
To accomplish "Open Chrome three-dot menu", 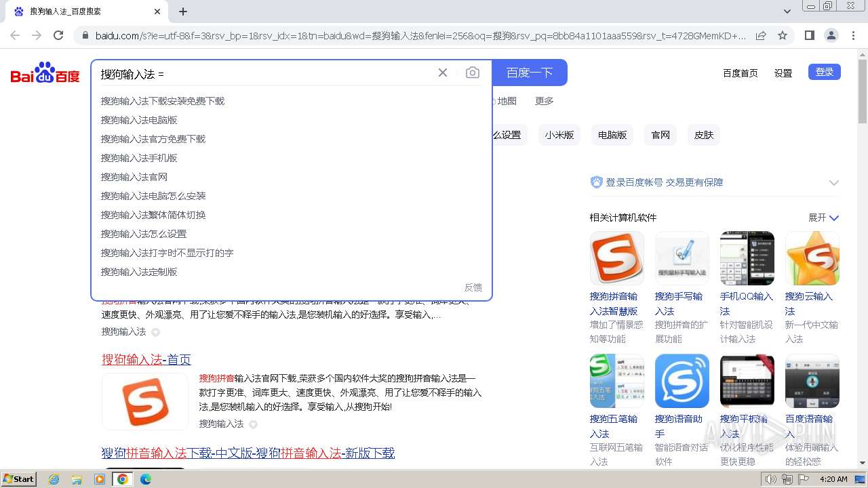I will (x=853, y=35).
